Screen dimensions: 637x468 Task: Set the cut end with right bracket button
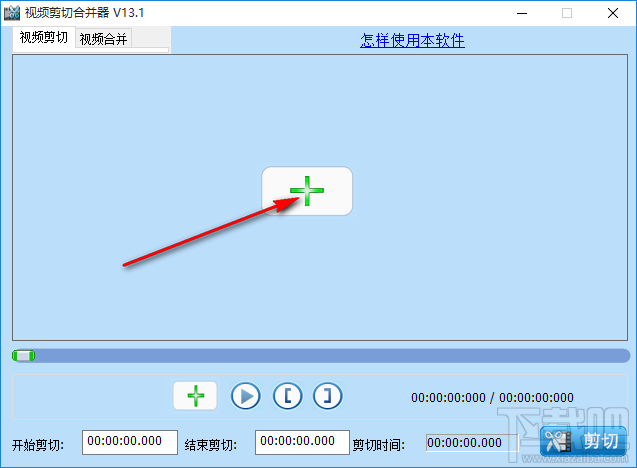pyautogui.click(x=327, y=396)
